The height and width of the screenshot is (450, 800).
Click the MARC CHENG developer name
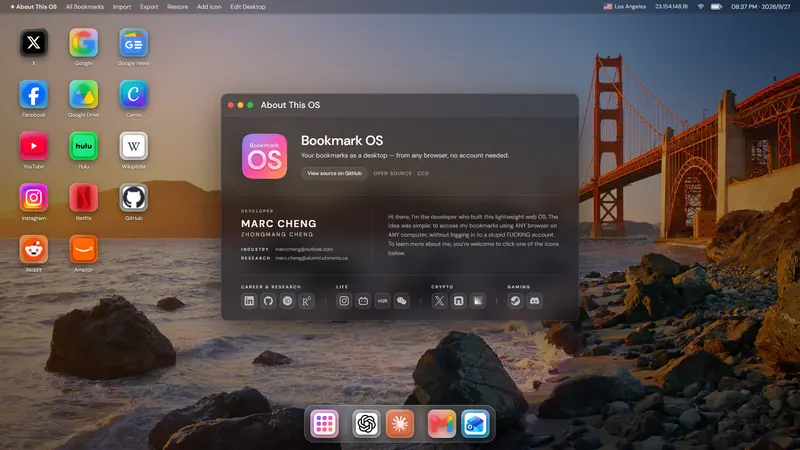(279, 223)
